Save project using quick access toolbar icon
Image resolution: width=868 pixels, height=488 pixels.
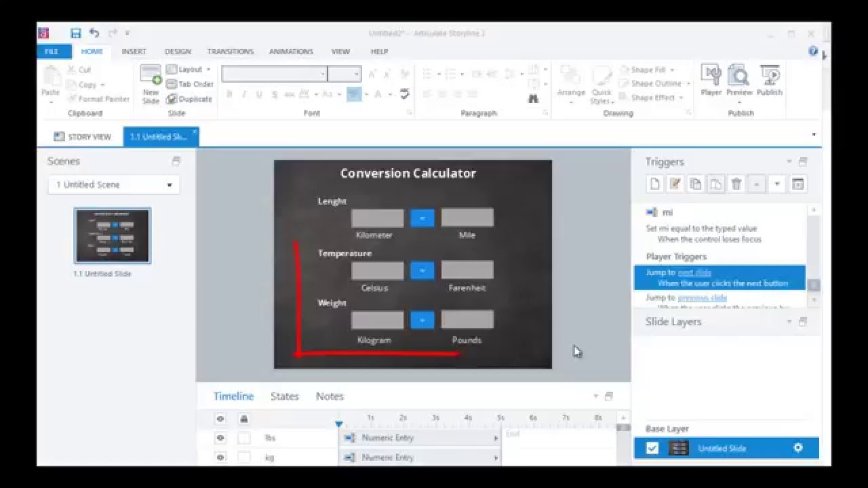point(76,33)
